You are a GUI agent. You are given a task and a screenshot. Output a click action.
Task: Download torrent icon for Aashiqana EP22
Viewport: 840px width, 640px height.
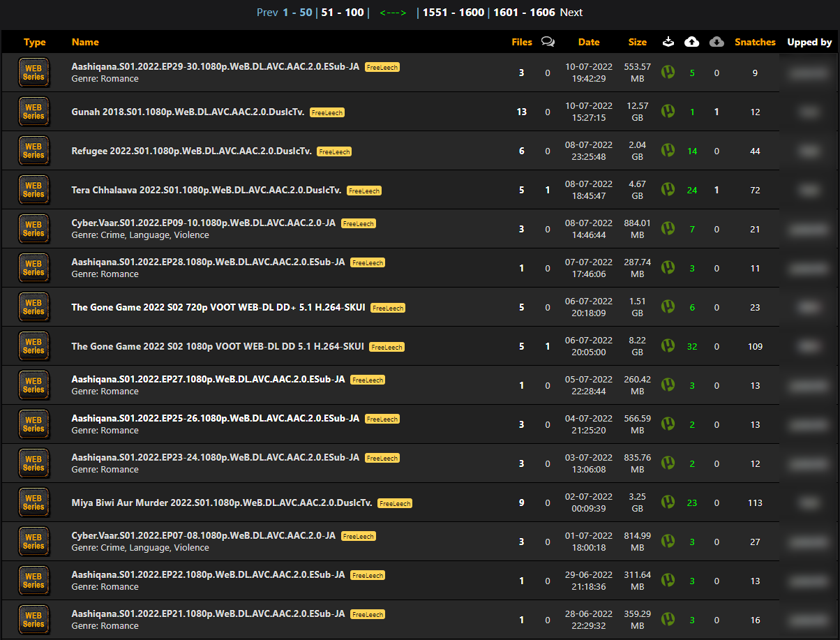click(668, 580)
